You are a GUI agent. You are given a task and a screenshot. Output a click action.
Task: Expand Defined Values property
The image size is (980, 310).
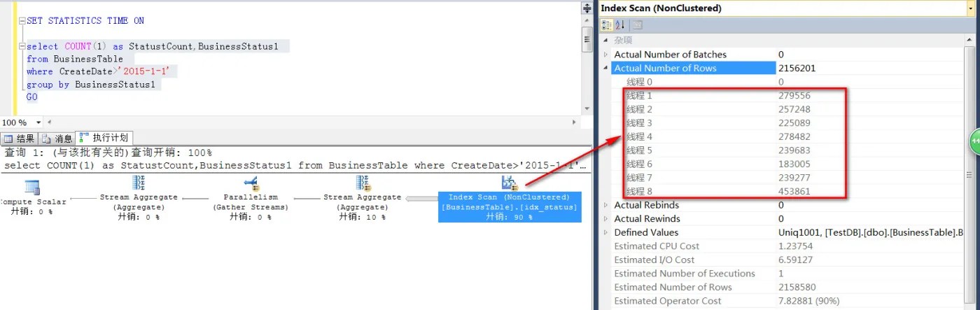click(606, 232)
